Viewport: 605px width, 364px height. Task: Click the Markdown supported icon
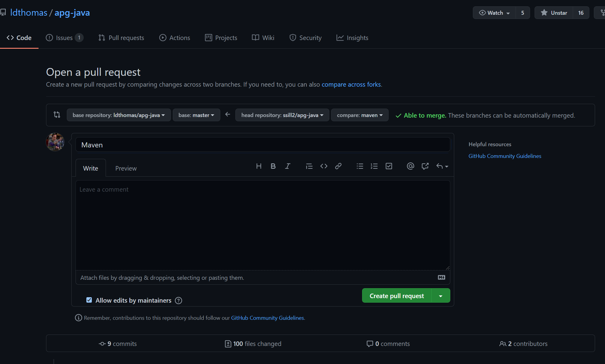[x=442, y=277]
